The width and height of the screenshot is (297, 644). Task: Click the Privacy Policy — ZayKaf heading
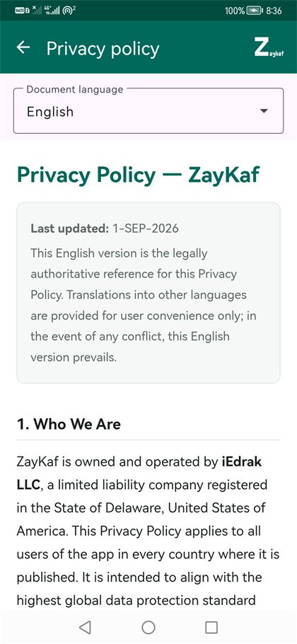point(138,175)
